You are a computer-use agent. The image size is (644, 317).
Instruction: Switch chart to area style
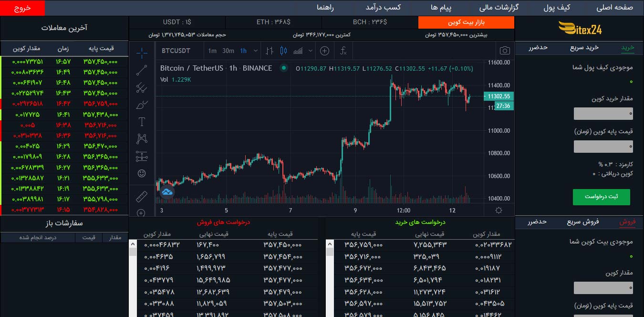pos(298,51)
